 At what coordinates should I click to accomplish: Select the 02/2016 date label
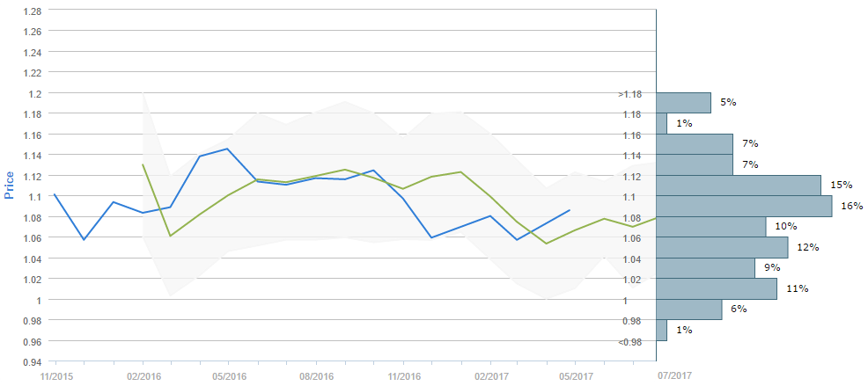(x=143, y=375)
